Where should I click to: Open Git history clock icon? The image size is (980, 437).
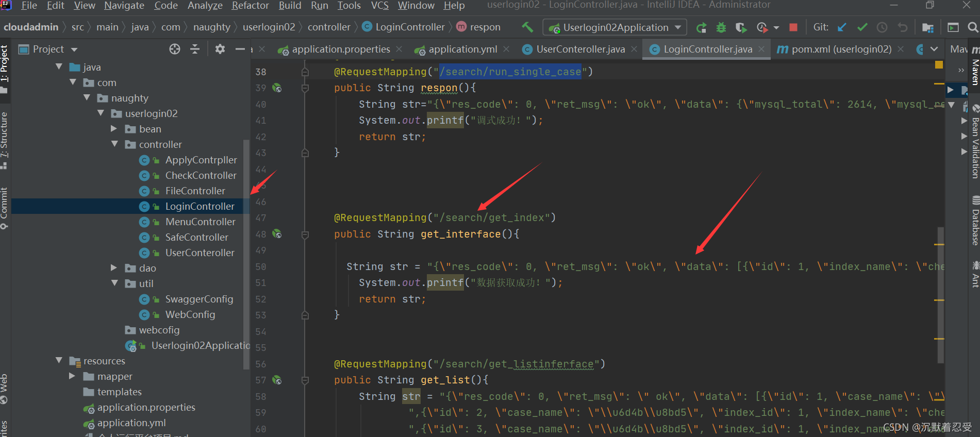tap(882, 27)
